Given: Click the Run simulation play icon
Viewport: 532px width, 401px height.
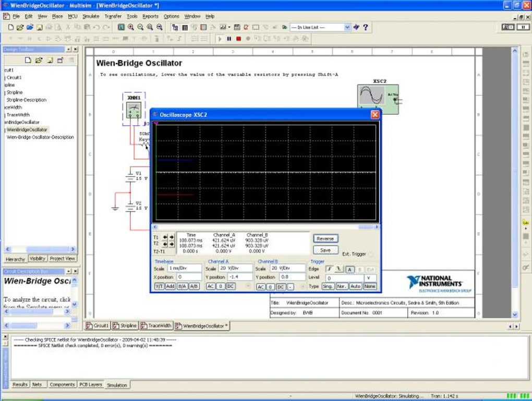Looking at the screenshot, I should (220, 39).
